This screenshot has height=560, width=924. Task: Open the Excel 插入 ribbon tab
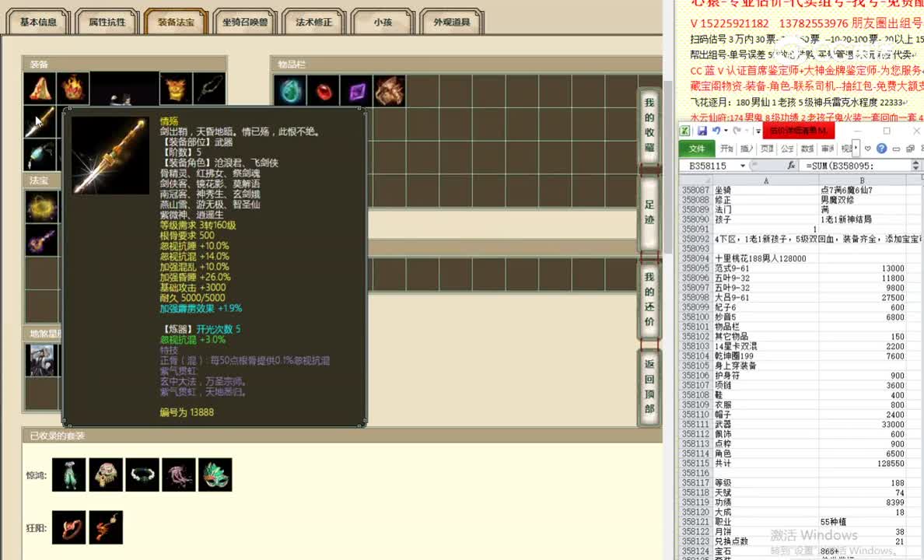tap(747, 149)
